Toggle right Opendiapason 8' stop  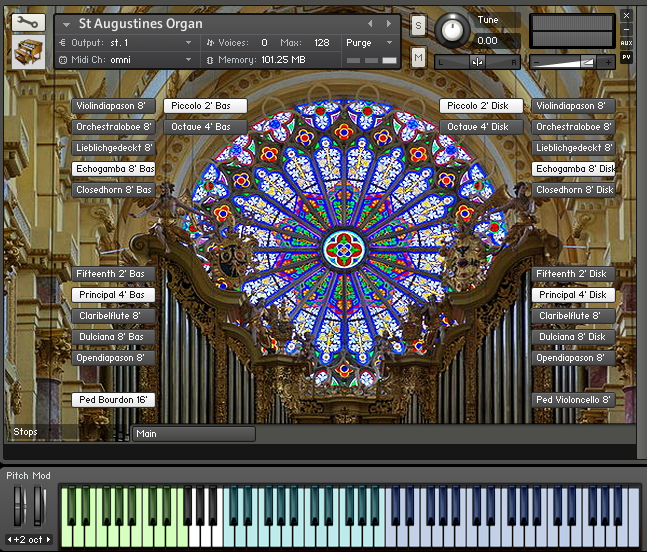(573, 358)
